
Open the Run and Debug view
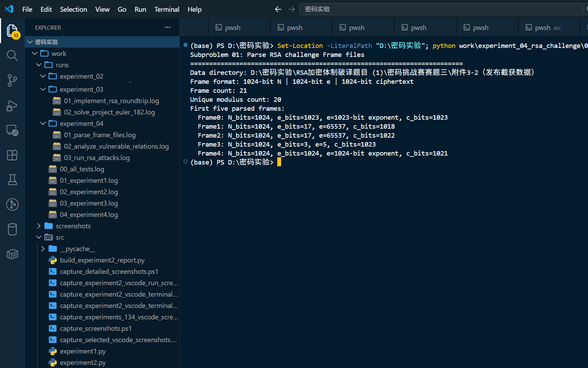pos(12,105)
